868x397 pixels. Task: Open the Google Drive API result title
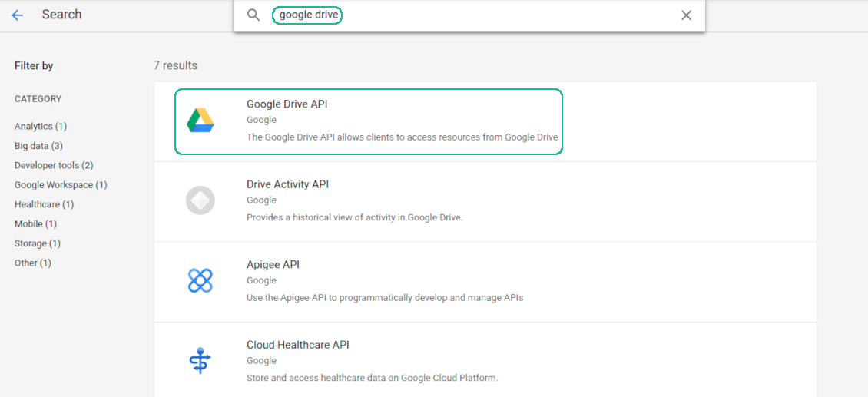pyautogui.click(x=287, y=104)
